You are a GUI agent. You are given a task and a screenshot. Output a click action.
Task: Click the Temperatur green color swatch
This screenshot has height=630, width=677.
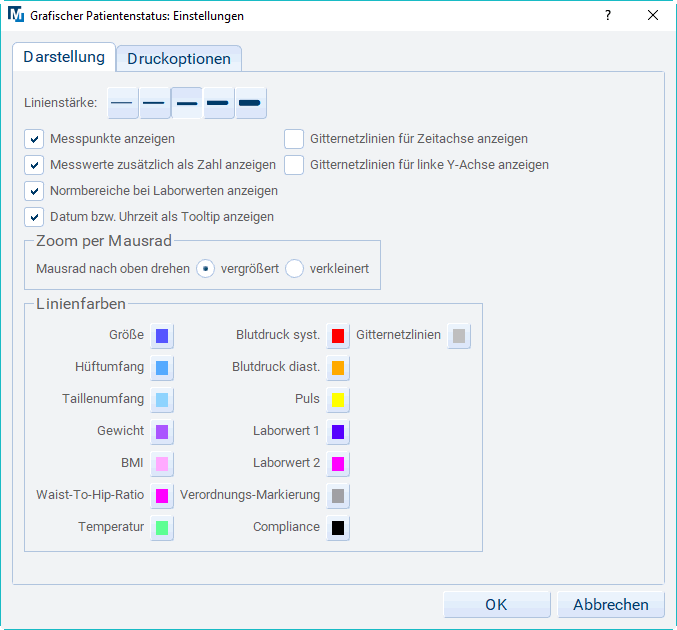point(162,527)
